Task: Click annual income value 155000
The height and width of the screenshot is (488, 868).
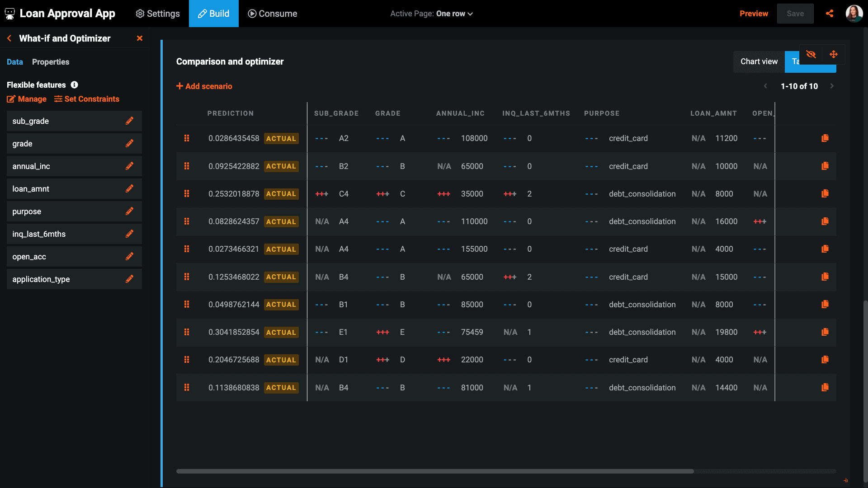Action: pos(474,249)
